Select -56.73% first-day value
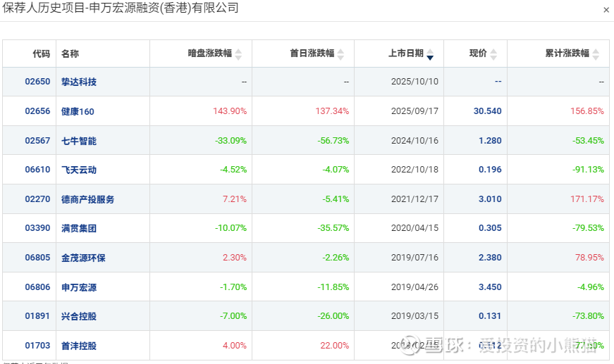614x364 pixels. pyautogui.click(x=333, y=140)
